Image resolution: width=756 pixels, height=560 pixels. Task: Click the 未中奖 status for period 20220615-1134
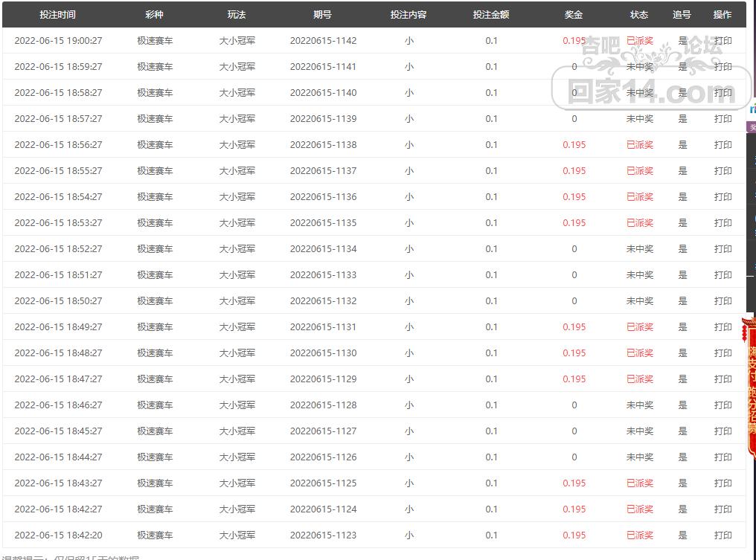pos(640,248)
